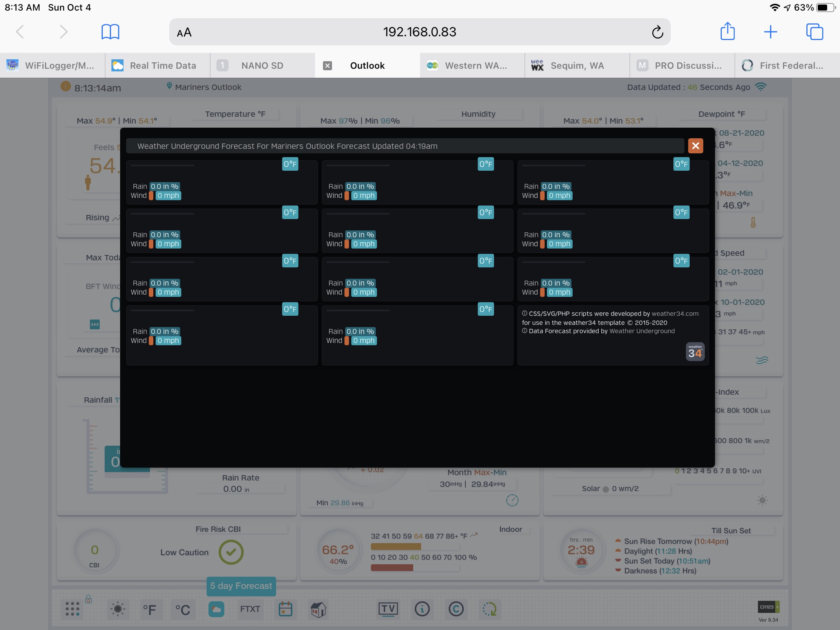
Task: Open Safari's share sheet icon
Action: [x=727, y=31]
